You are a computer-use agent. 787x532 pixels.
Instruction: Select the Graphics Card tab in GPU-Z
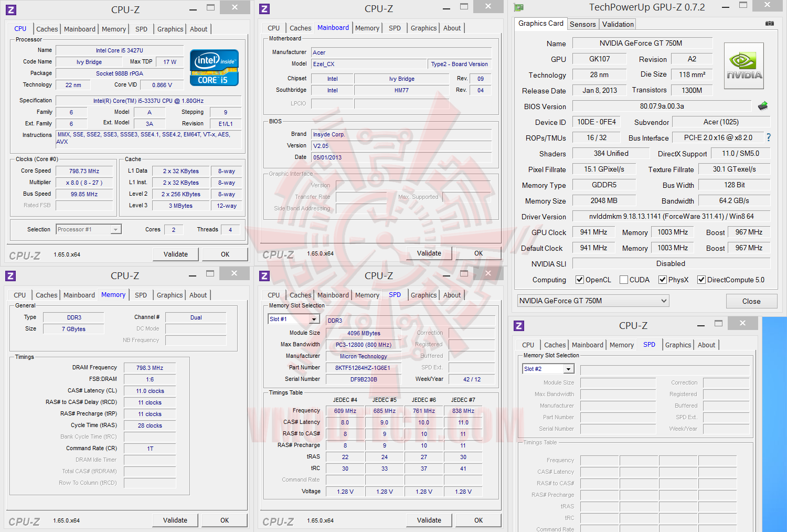pyautogui.click(x=541, y=24)
